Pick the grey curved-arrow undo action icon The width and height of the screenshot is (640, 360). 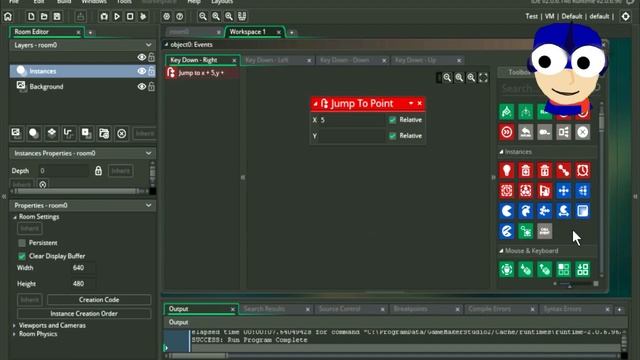point(526,132)
